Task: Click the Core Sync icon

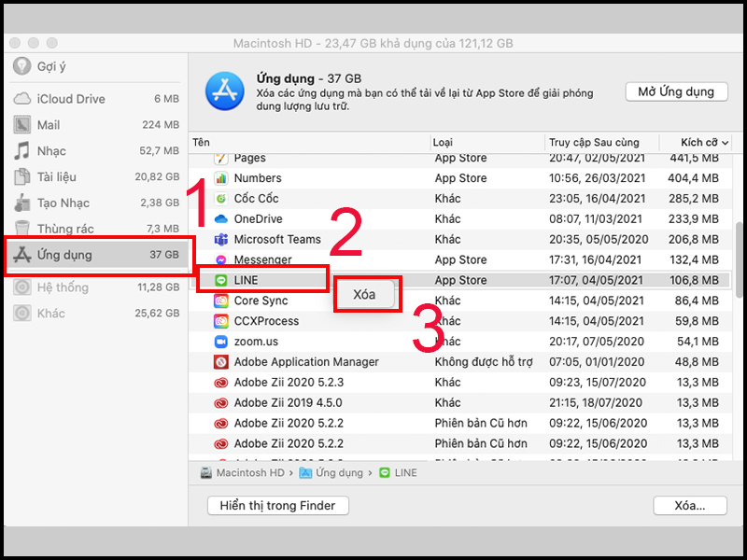Action: pyautogui.click(x=220, y=301)
